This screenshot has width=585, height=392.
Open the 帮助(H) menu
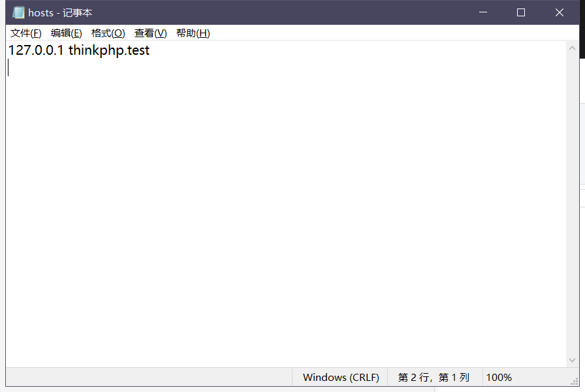pos(193,33)
